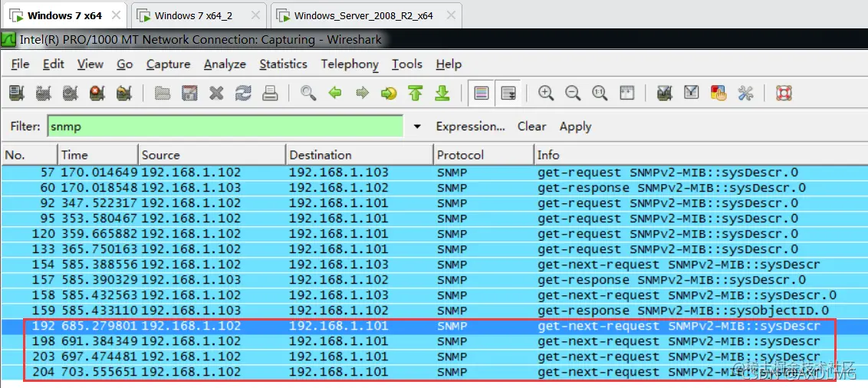
Task: Go forward in packet history
Action: [x=362, y=93]
